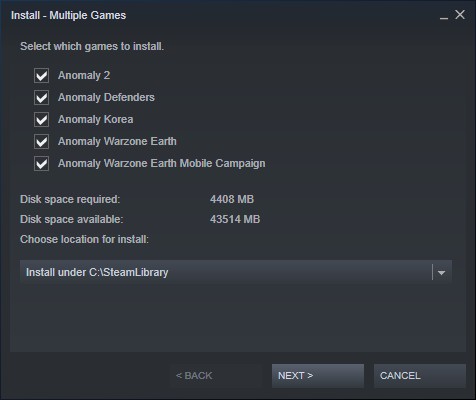Untick the Anomaly Warzone Earth checkbox

[x=41, y=142]
